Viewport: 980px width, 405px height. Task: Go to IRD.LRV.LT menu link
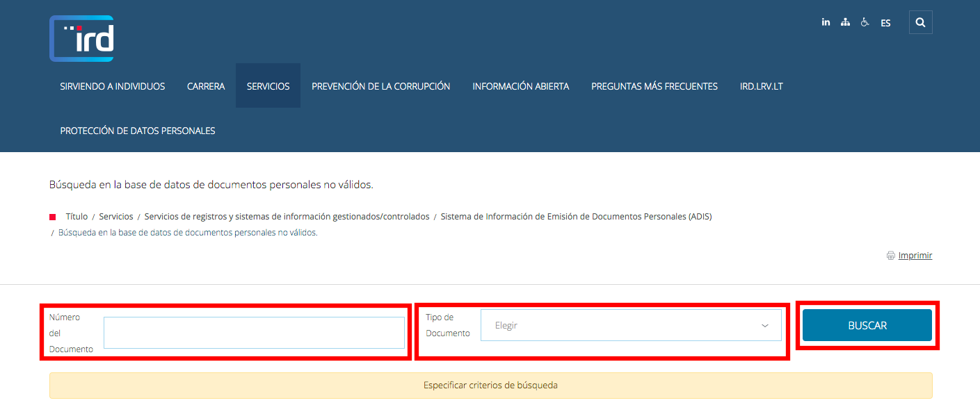tap(762, 86)
